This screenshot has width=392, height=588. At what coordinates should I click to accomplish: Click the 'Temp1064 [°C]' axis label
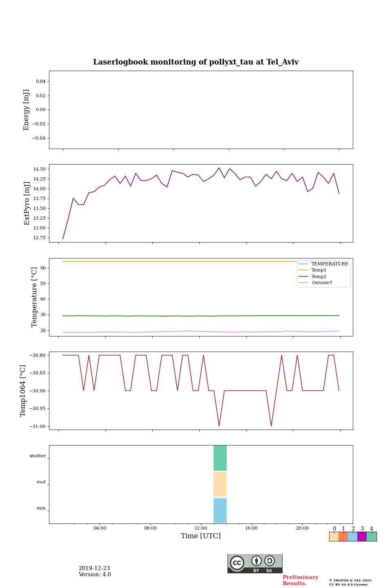[x=23, y=391]
